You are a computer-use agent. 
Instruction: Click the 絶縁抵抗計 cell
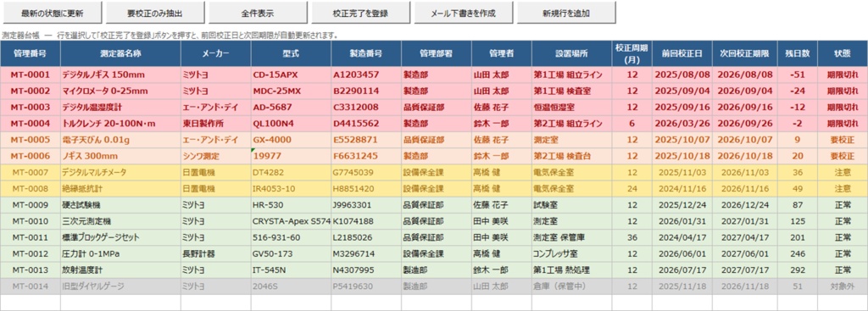120,189
